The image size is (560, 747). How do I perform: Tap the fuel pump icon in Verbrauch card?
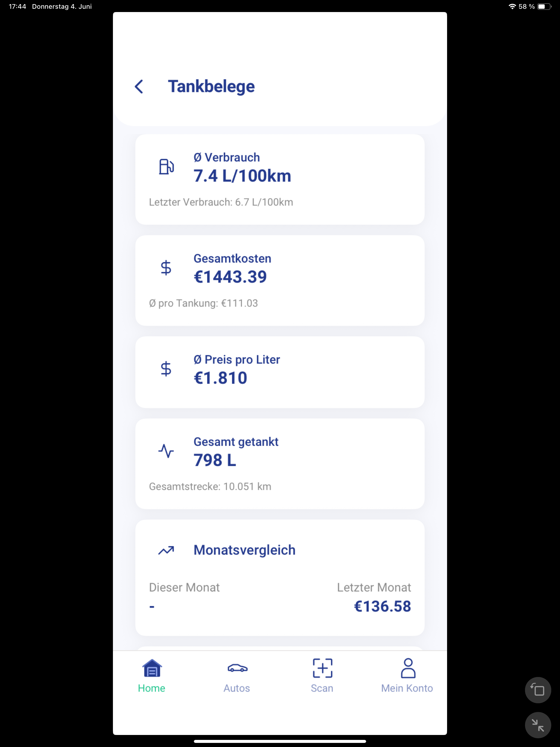[166, 167]
